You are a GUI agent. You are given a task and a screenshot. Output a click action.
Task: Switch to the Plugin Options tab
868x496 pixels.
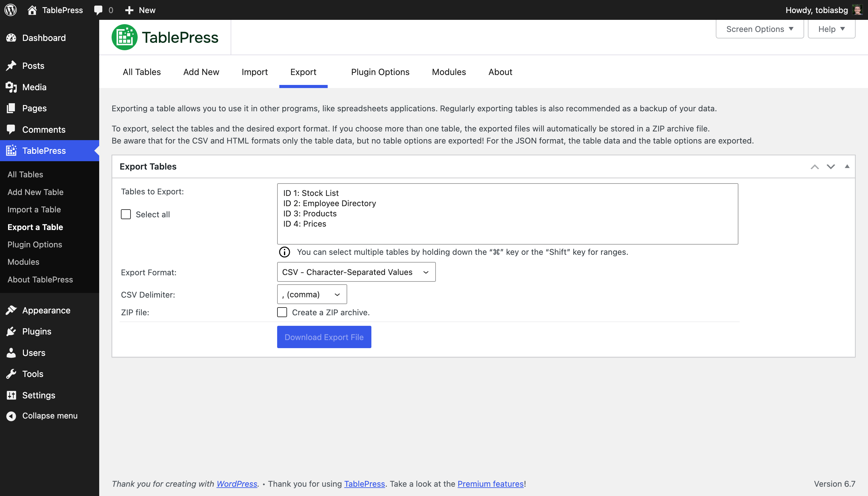[380, 72]
